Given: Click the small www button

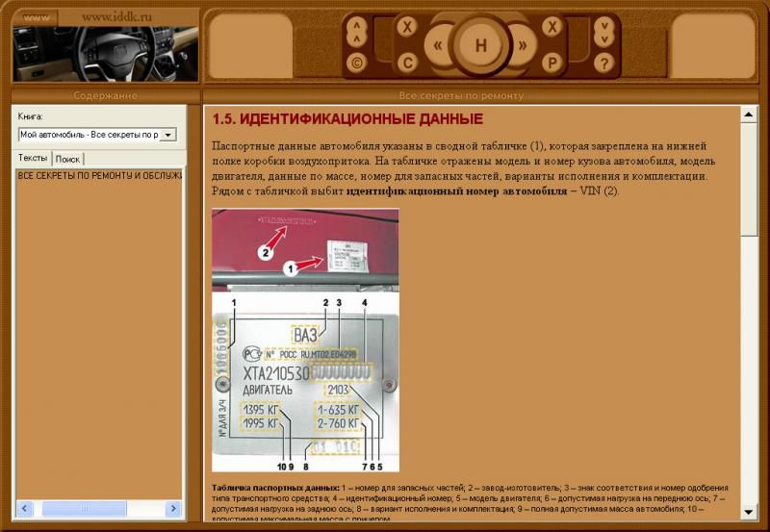Looking at the screenshot, I should 37,17.
